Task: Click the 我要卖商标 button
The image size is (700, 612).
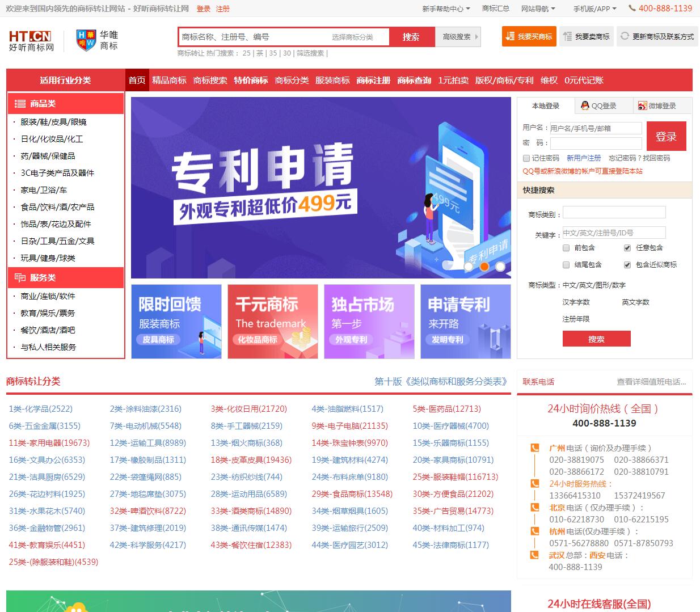Action: point(587,36)
